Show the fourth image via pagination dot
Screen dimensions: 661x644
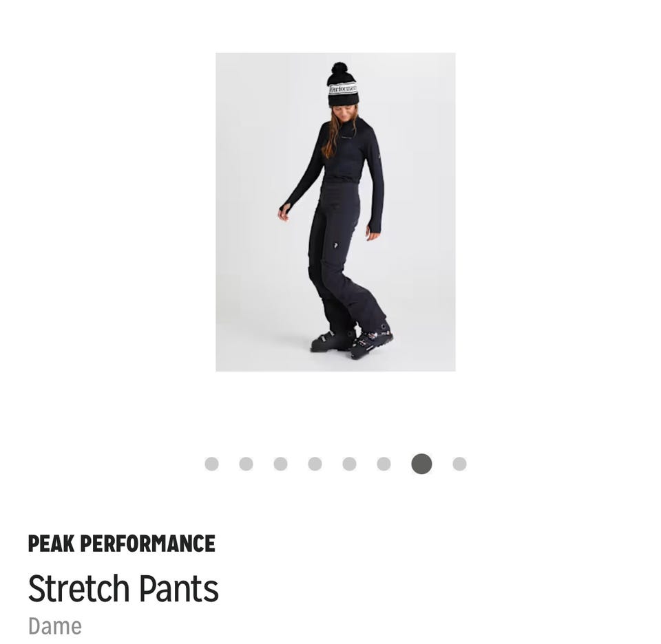click(x=315, y=464)
